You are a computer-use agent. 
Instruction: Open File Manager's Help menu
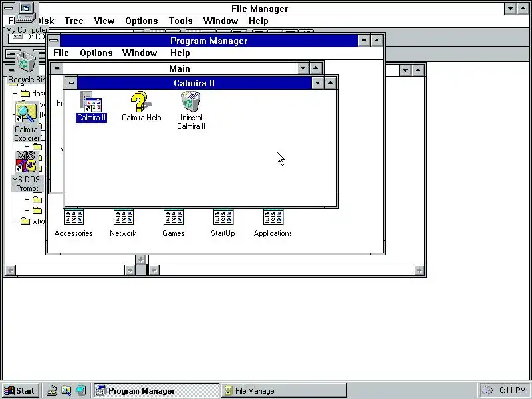click(258, 21)
